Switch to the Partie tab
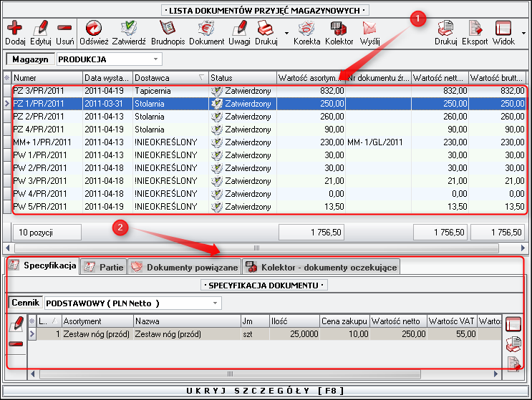This screenshot has height=400, width=532. pyautogui.click(x=105, y=267)
